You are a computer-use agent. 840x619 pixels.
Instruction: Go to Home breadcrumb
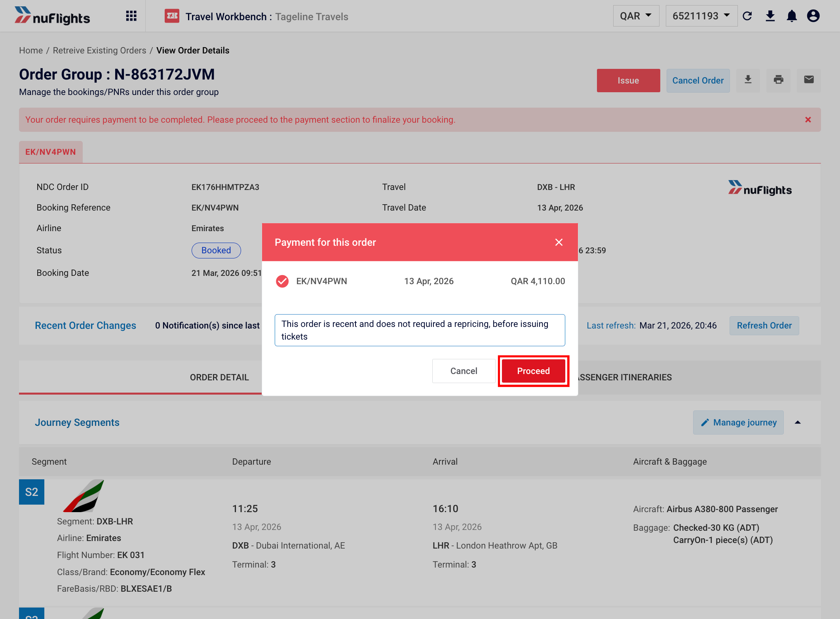pos(31,50)
